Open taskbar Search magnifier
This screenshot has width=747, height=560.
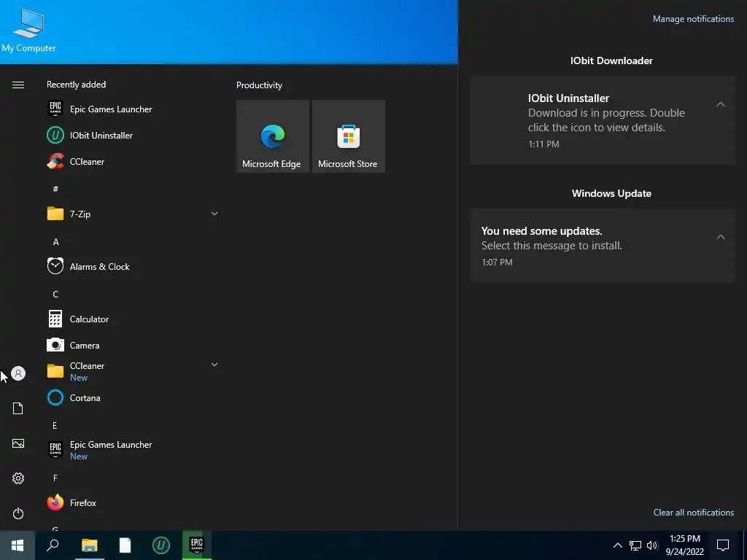pyautogui.click(x=53, y=545)
